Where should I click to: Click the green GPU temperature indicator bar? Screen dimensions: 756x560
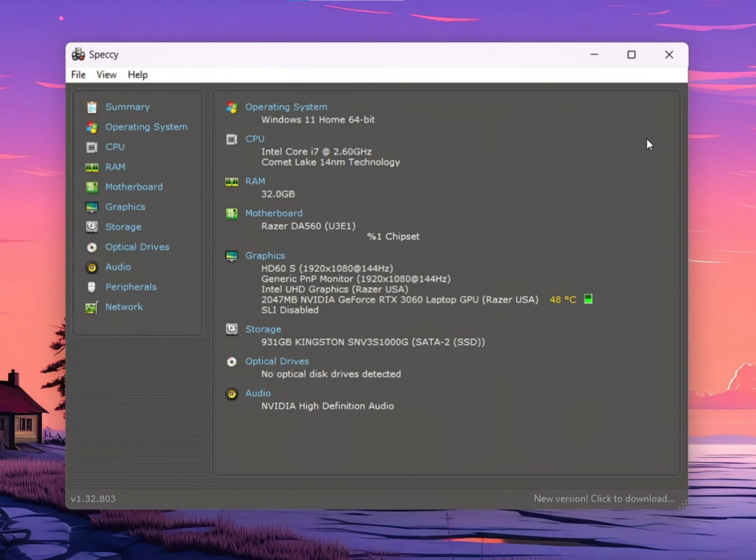(587, 299)
